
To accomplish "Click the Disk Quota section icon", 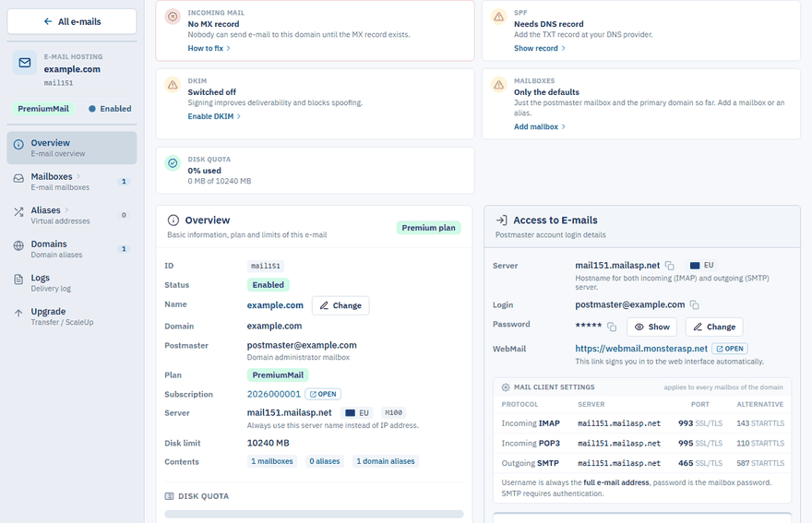I will 170,496.
